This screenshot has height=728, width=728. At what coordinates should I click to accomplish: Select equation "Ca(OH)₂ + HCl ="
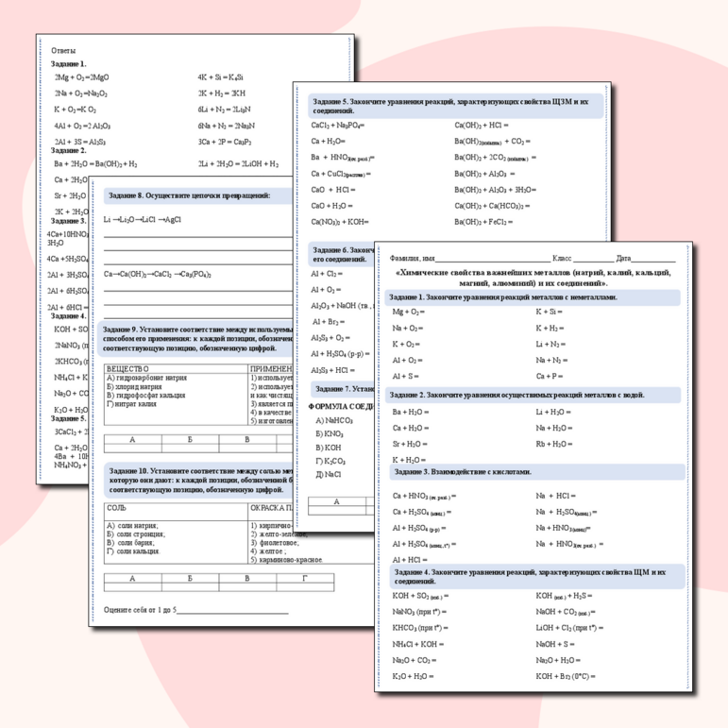(482, 126)
